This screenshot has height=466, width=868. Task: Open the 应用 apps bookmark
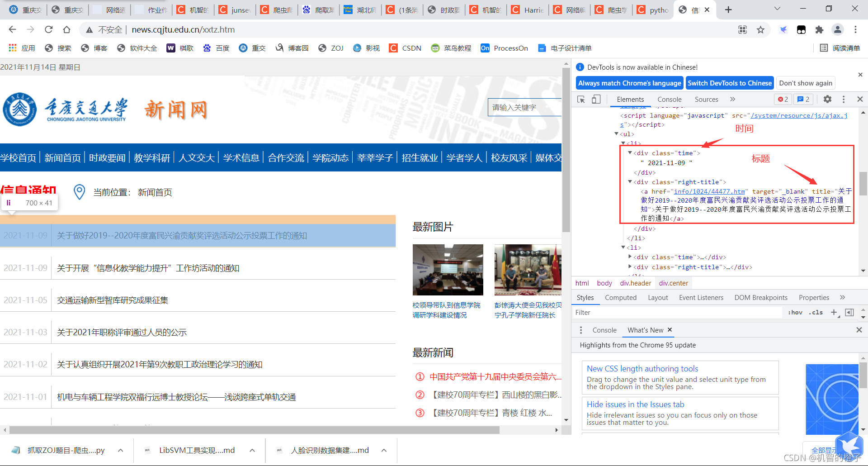coord(22,48)
